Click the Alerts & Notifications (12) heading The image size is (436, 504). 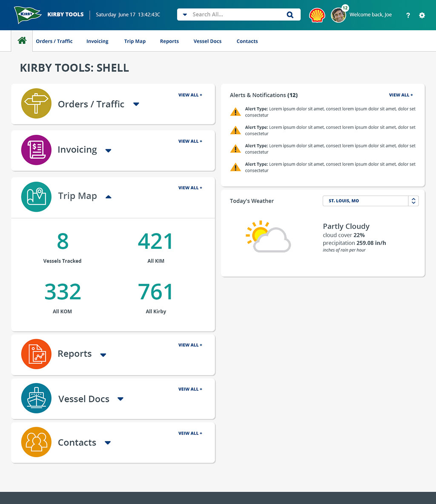[264, 95]
